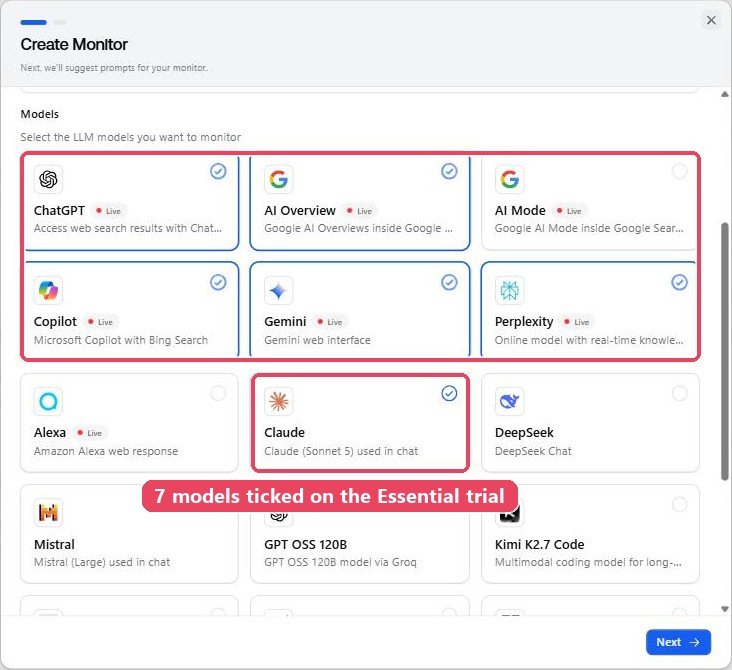Click the Perplexity logo icon
Viewport: 732px width, 670px height.
509,290
